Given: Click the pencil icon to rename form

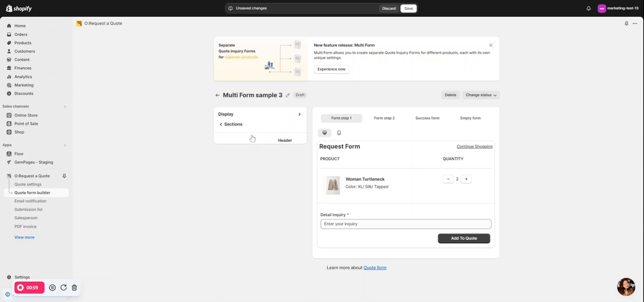Looking at the screenshot, I should pos(288,95).
